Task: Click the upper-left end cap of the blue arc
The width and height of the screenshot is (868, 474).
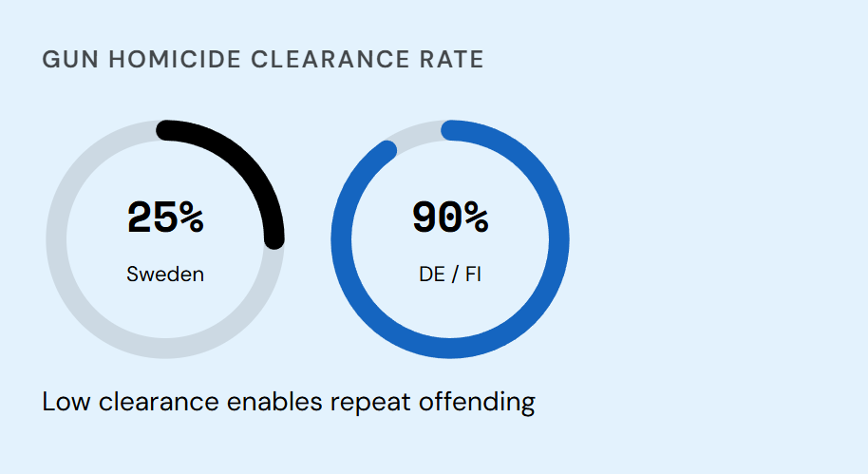Action: click(387, 150)
